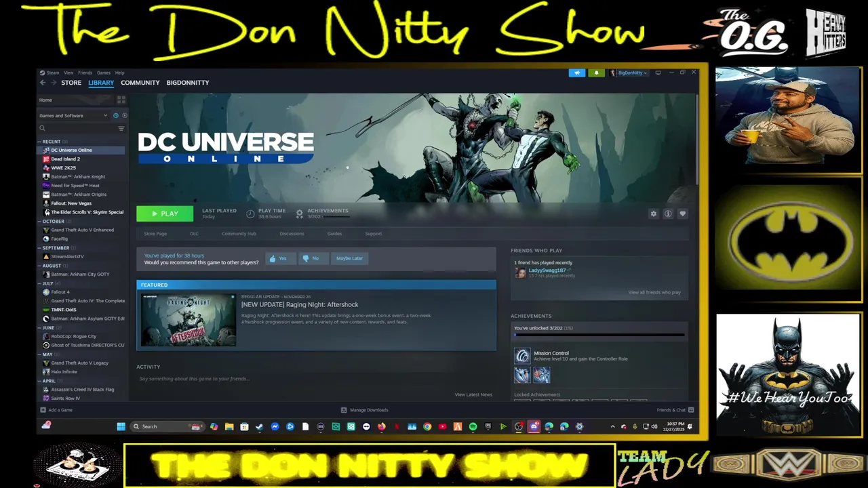Open View all friends who play
The width and height of the screenshot is (868, 488).
point(654,293)
